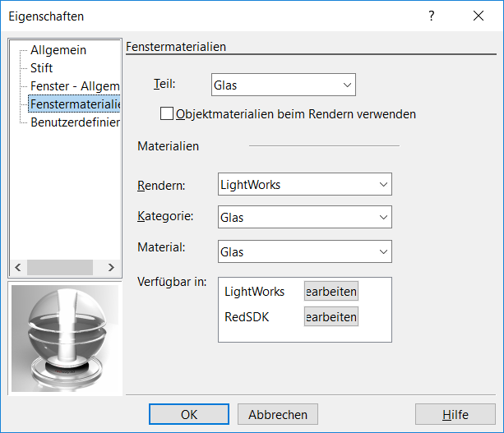Close the Eigenschaften dialog

[479, 16]
